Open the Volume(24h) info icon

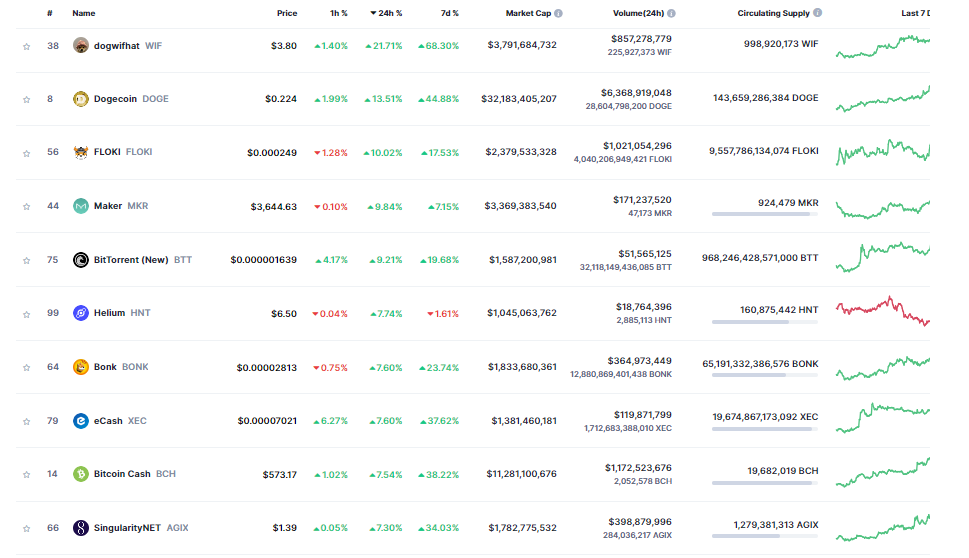coord(671,13)
